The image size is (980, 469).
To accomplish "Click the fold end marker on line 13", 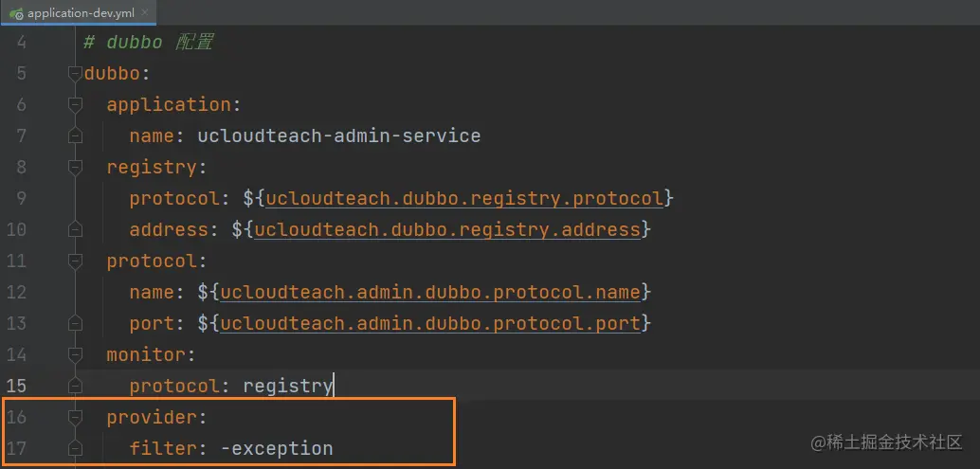I will point(76,323).
